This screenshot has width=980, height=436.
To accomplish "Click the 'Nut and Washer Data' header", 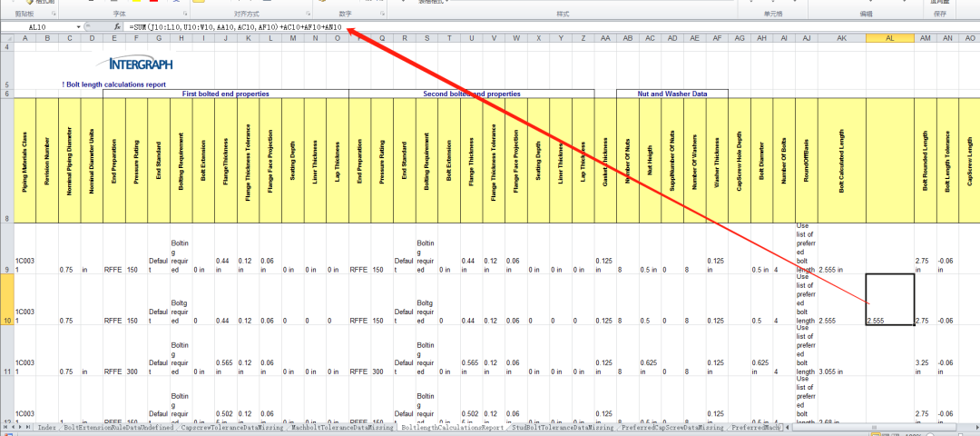I will (672, 94).
